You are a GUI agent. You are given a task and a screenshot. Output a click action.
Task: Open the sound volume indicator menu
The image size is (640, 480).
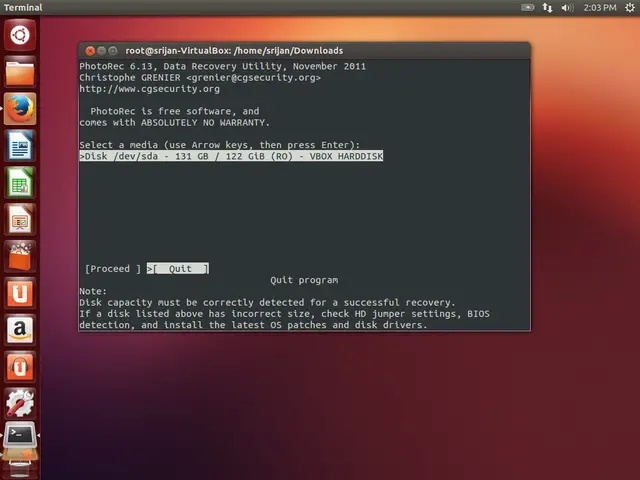pyautogui.click(x=567, y=7)
